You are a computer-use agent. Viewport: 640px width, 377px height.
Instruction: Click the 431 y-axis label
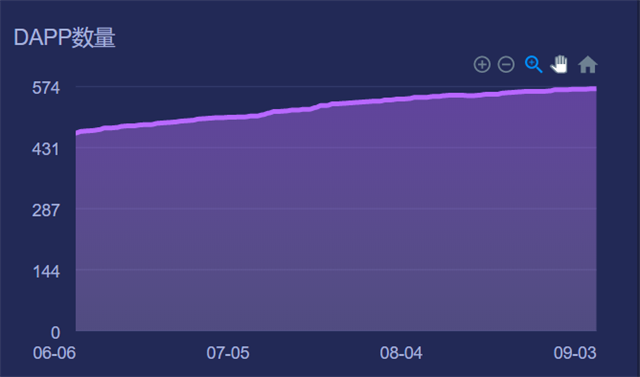pyautogui.click(x=46, y=149)
